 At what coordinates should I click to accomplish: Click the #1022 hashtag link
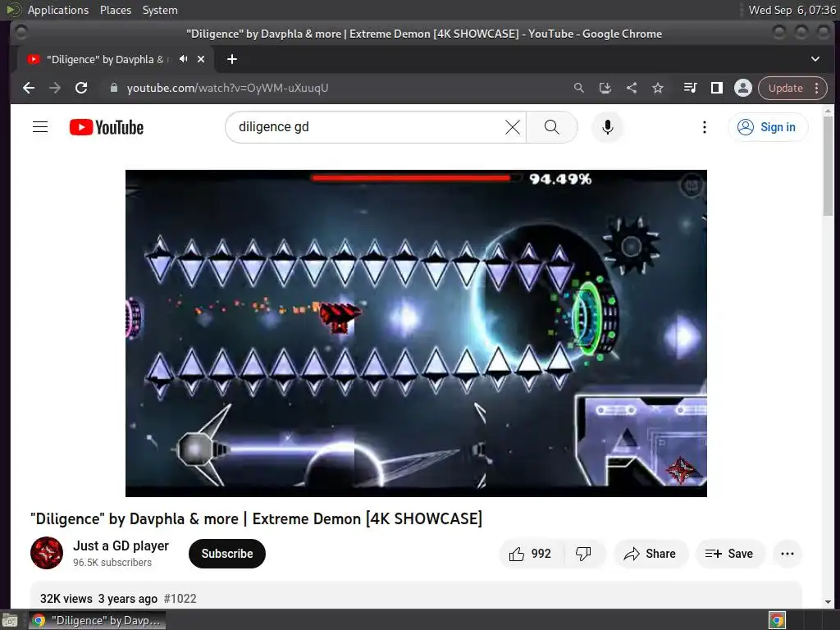(180, 598)
